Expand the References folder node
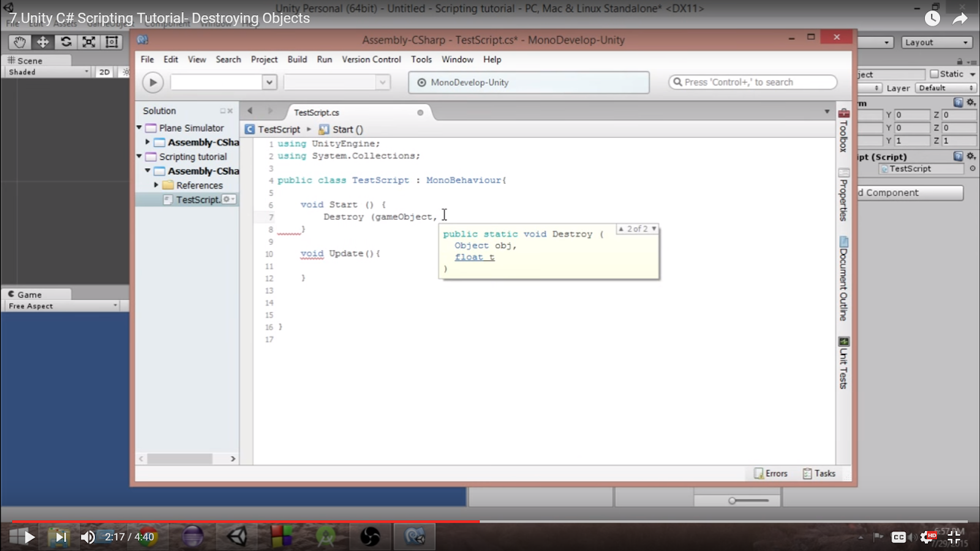Screen dimensions: 980x551 click(x=156, y=185)
